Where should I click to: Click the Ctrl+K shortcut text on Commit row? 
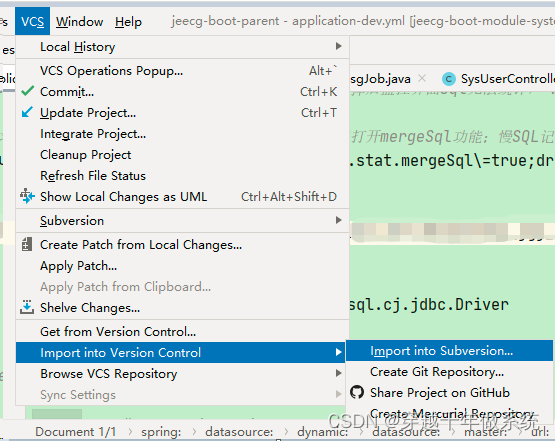[318, 92]
